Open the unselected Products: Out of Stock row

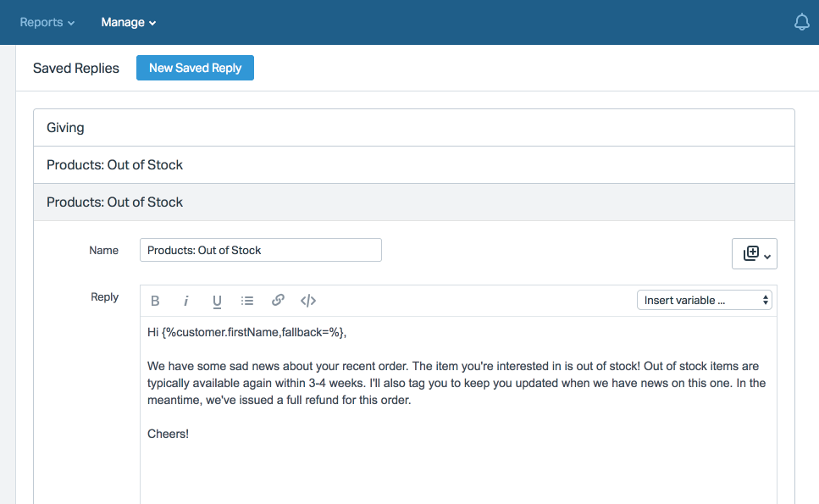(x=413, y=165)
